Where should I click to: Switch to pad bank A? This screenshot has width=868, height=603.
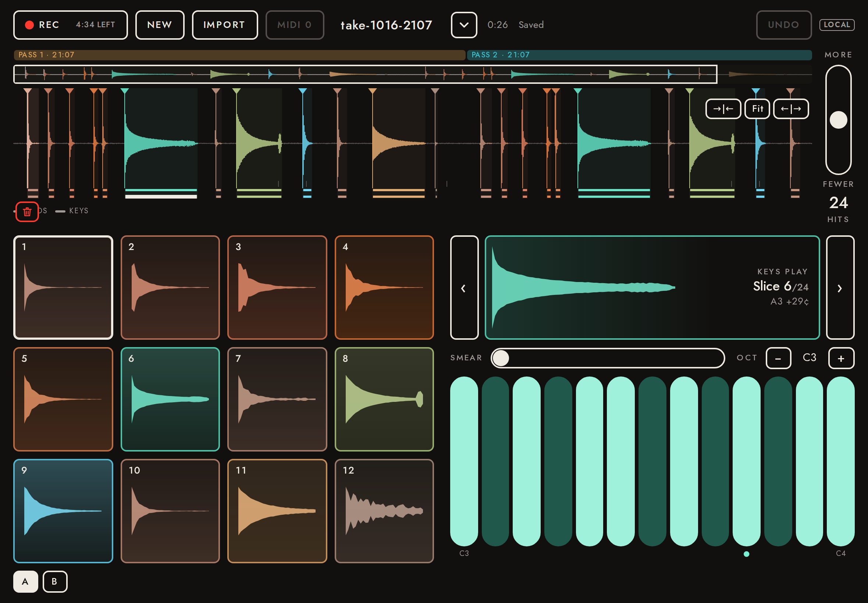pyautogui.click(x=25, y=581)
